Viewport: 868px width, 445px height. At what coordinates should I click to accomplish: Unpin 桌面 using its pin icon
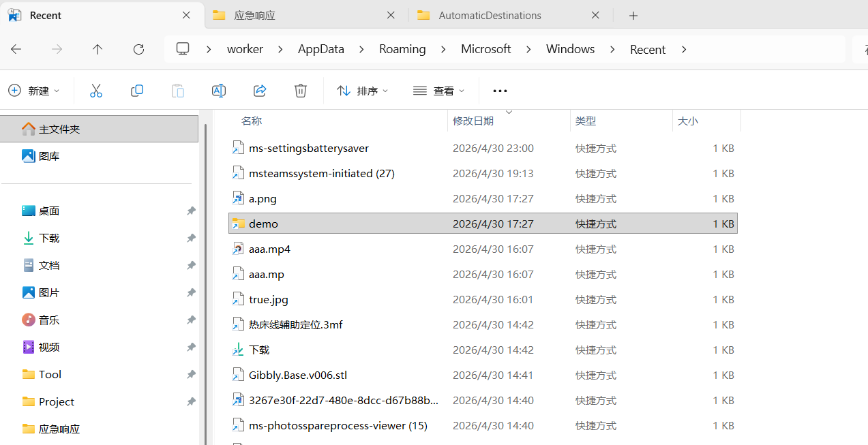point(191,211)
